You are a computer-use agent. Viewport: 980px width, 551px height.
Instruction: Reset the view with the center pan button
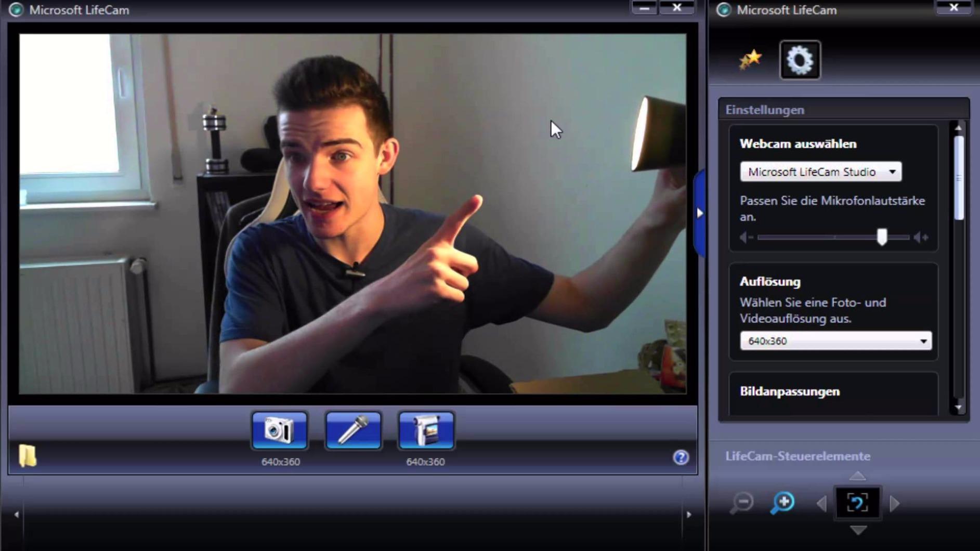(x=857, y=503)
